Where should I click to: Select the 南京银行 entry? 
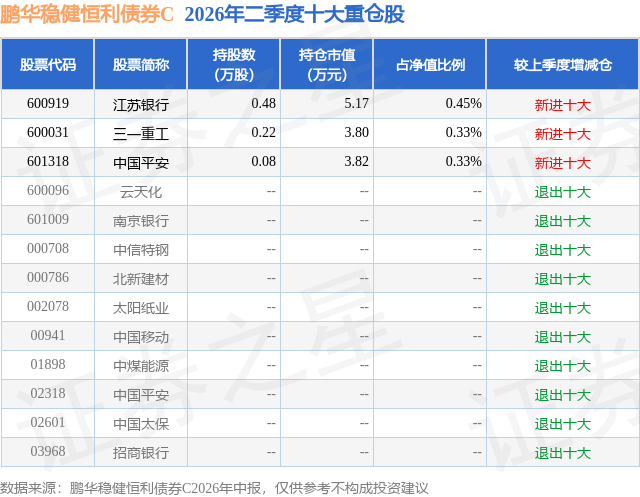click(x=141, y=220)
